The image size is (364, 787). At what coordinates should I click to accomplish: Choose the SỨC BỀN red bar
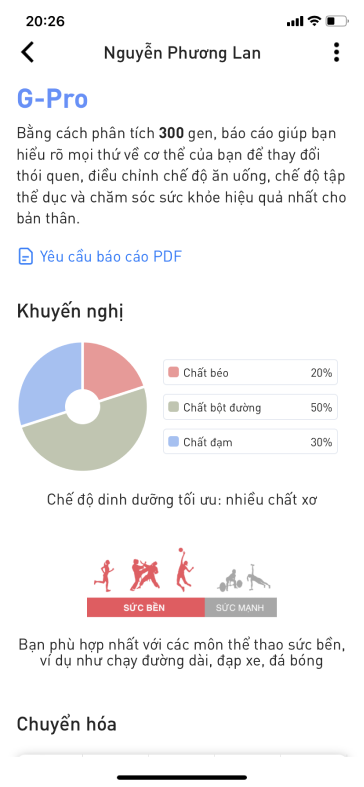146,607
